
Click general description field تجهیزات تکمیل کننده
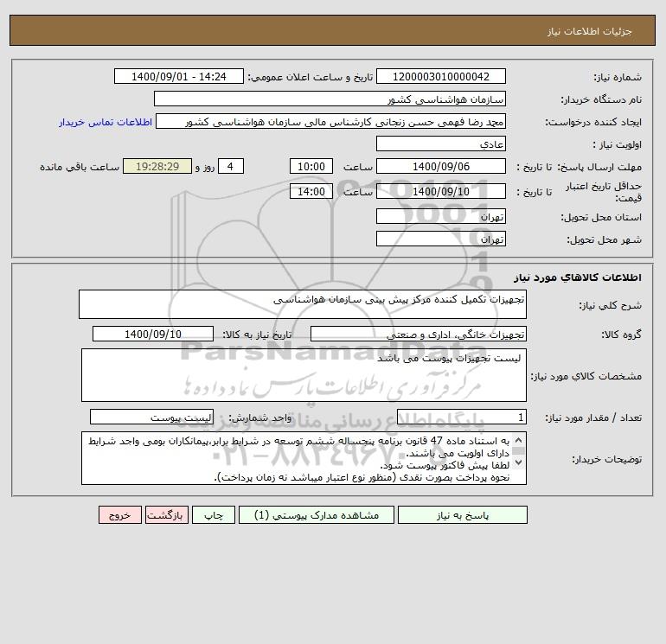tap(303, 304)
